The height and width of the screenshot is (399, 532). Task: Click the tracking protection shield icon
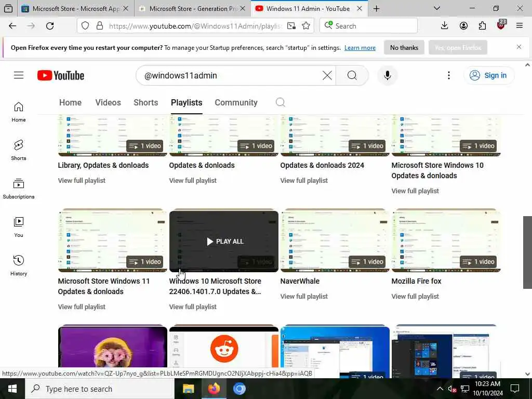(85, 26)
